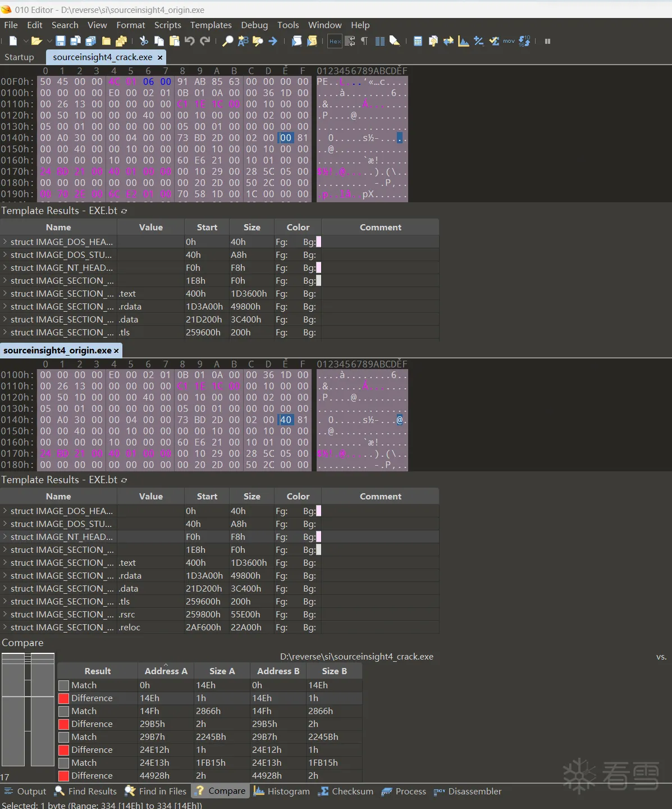Image resolution: width=672 pixels, height=809 pixels.
Task: Click the Compare Files toolbar icon
Action: coord(433,41)
